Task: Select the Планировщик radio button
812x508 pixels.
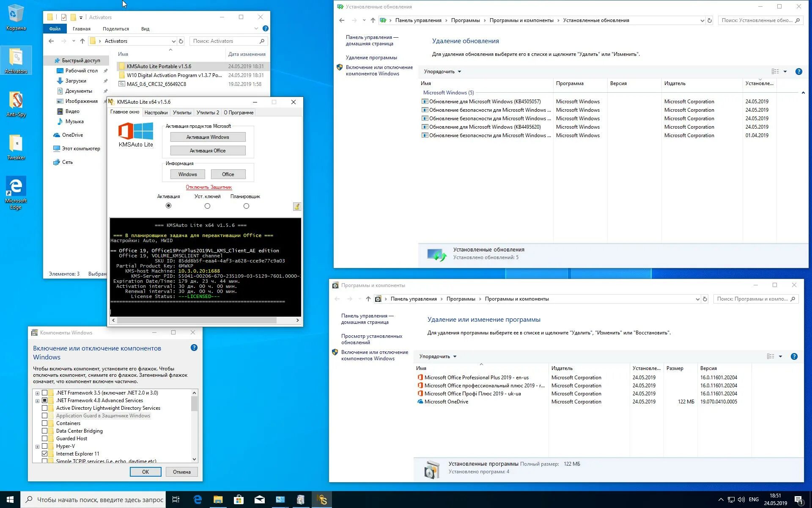Action: point(246,206)
